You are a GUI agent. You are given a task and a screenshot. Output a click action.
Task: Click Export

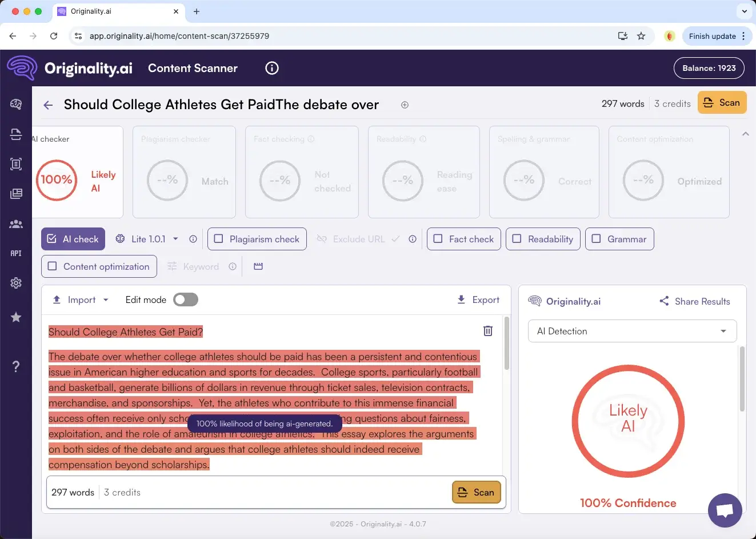coord(479,300)
